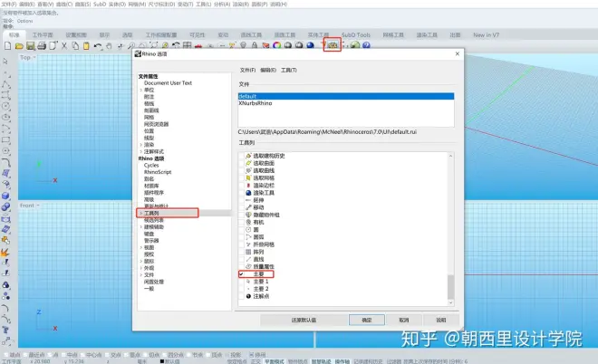Open the 文件(F) menu inside options dialog
The width and height of the screenshot is (598, 364).
pos(247,70)
